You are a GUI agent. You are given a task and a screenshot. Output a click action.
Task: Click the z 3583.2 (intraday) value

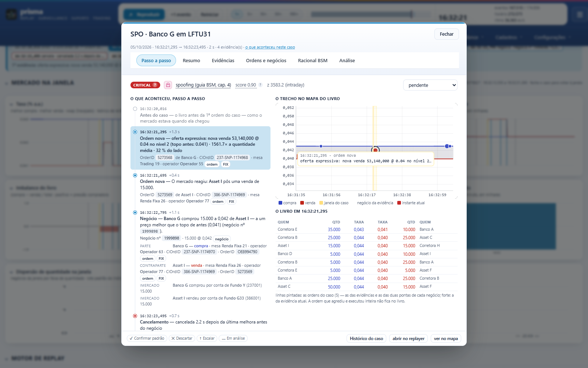pos(286,85)
